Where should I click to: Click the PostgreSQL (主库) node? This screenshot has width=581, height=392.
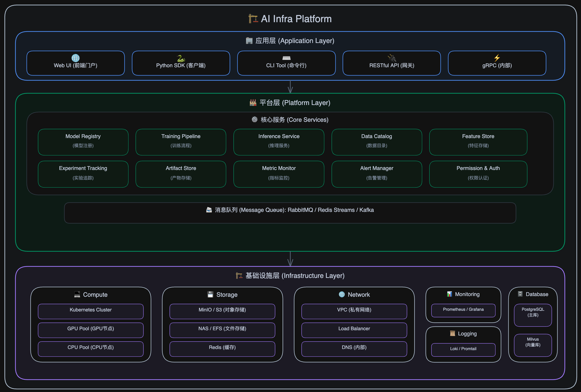point(533,315)
